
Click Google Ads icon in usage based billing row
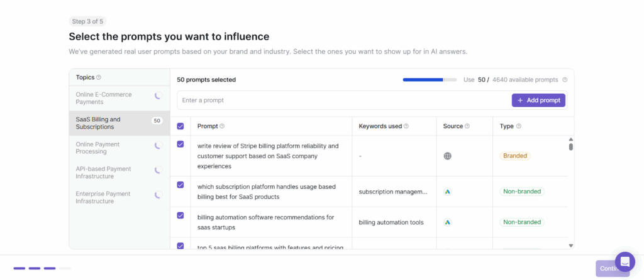click(x=447, y=191)
